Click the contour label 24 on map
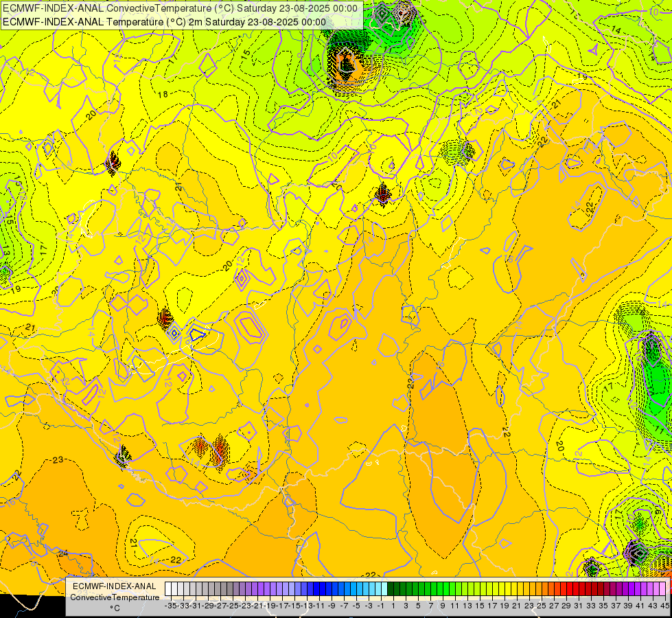 pos(63,553)
